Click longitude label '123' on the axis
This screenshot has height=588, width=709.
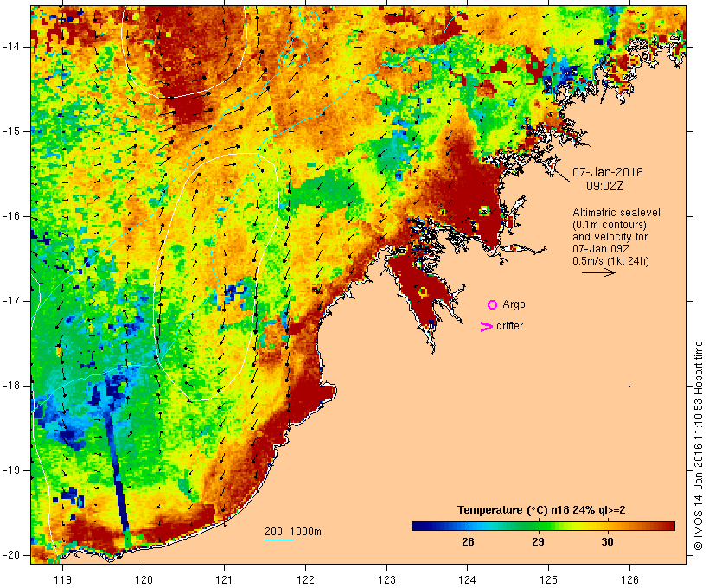tap(386, 579)
